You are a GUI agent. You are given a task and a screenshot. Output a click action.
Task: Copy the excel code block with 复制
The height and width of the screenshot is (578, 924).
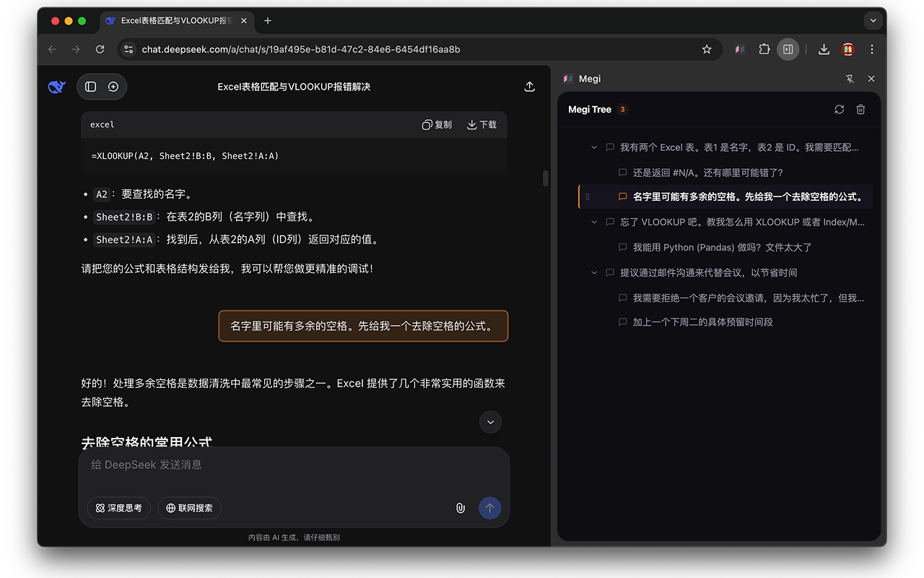437,125
